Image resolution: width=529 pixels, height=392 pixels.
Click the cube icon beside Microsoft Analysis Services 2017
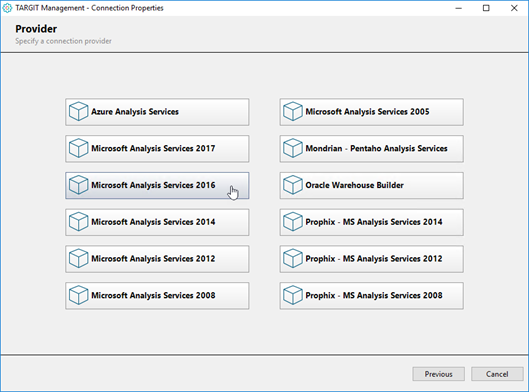(79, 148)
